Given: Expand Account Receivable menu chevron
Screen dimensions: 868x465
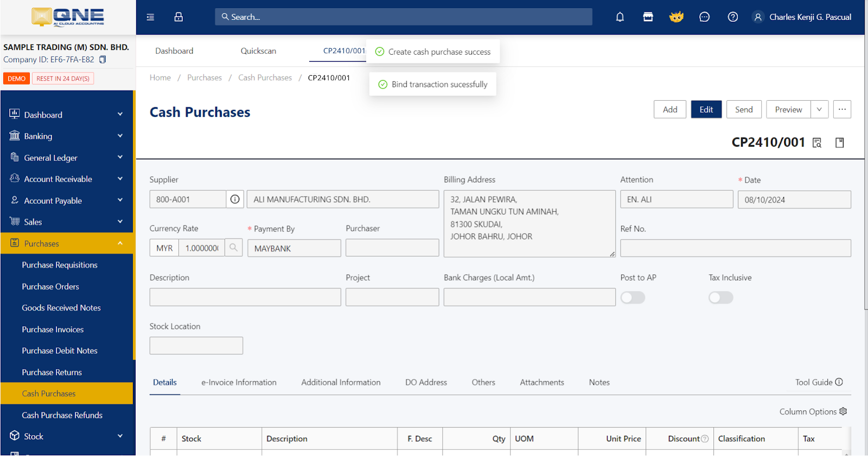Looking at the screenshot, I should tap(120, 179).
